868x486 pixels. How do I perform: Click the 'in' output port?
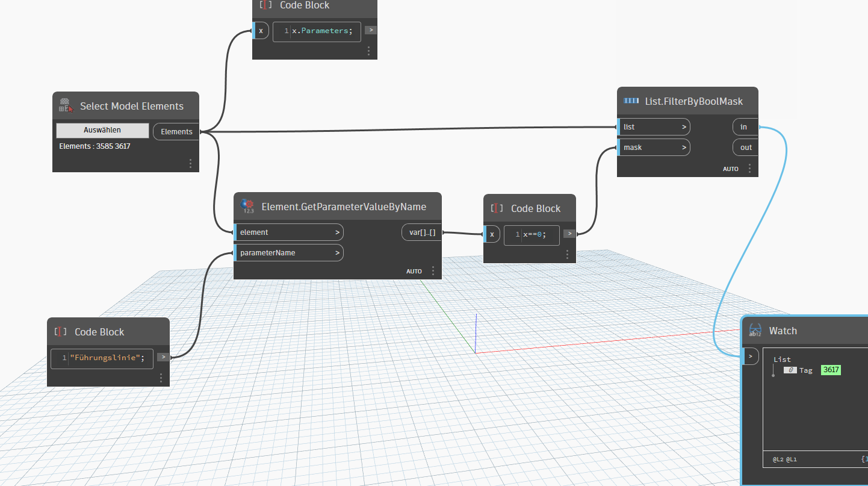[745, 127]
